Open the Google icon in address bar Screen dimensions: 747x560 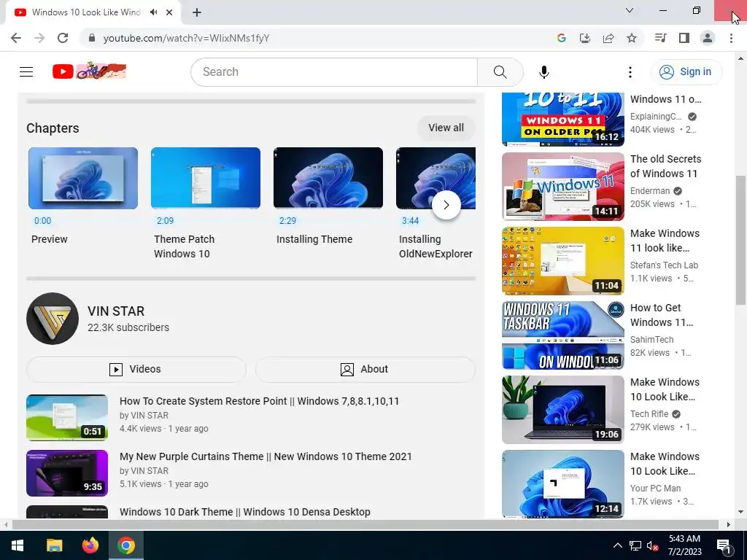(561, 38)
